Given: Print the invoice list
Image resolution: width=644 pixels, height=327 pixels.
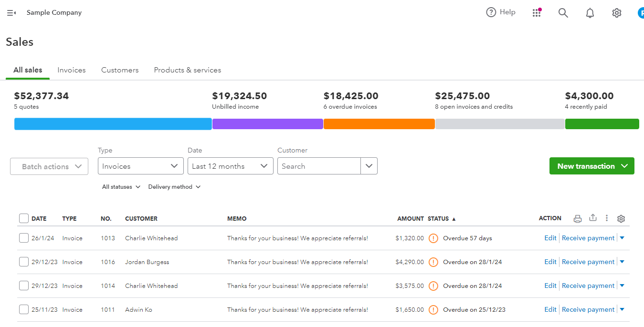Looking at the screenshot, I should 578,218.
